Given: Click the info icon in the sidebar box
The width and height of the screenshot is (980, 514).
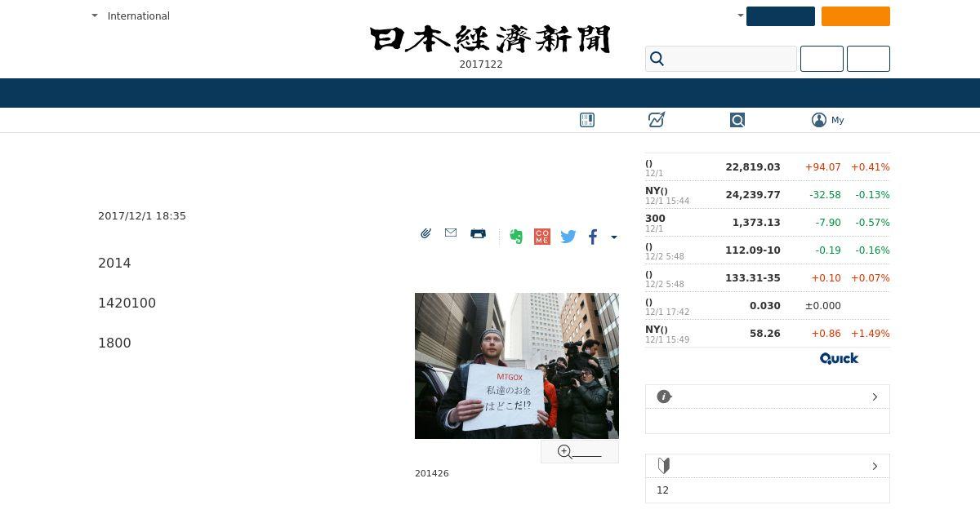Looking at the screenshot, I should 664,397.
